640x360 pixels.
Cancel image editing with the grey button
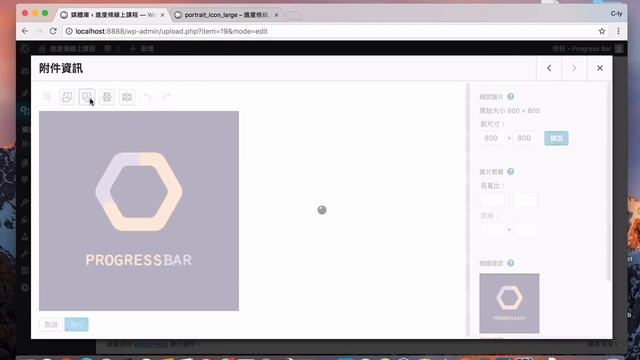point(51,324)
